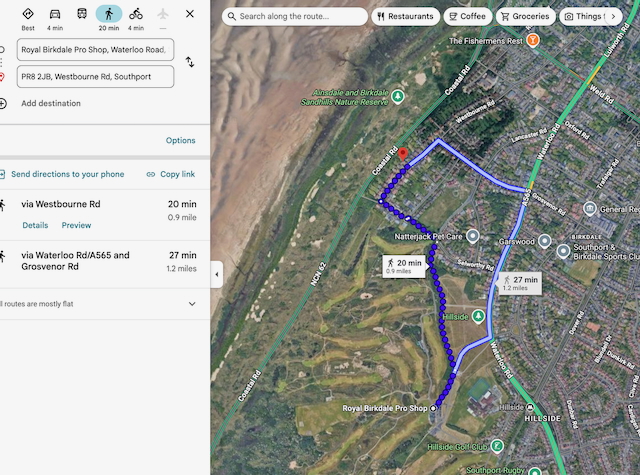Open route Options
Image resolution: width=640 pixels, height=475 pixels.
(180, 141)
